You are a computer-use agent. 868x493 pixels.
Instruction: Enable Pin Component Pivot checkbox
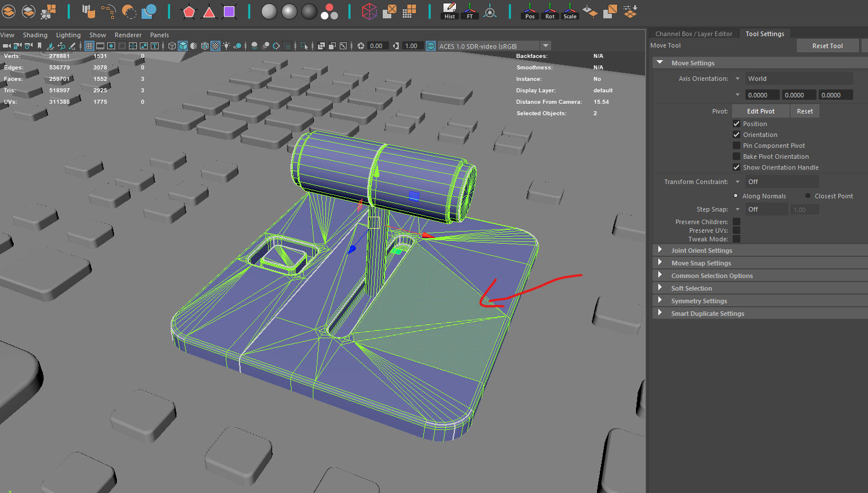(x=737, y=146)
